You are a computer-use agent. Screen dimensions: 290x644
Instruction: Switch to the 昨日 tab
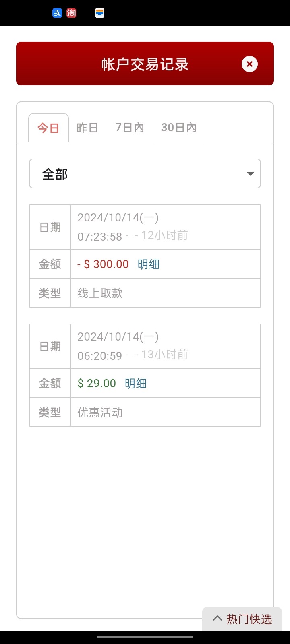(87, 128)
